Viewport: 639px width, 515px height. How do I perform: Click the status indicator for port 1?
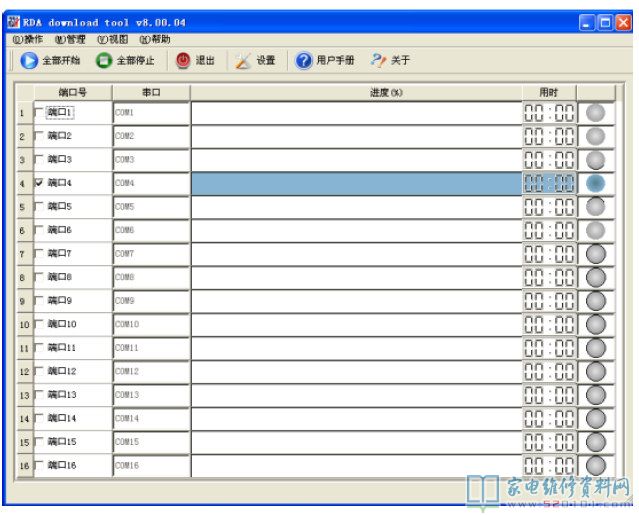click(x=595, y=113)
